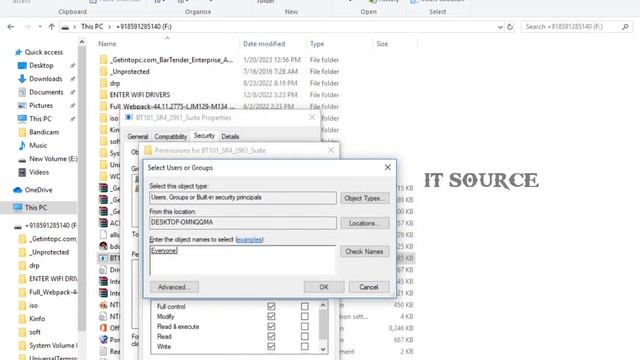This screenshot has height=360, width=640.
Task: Click navigation pane scroll up arrow
Action: pos(82,42)
